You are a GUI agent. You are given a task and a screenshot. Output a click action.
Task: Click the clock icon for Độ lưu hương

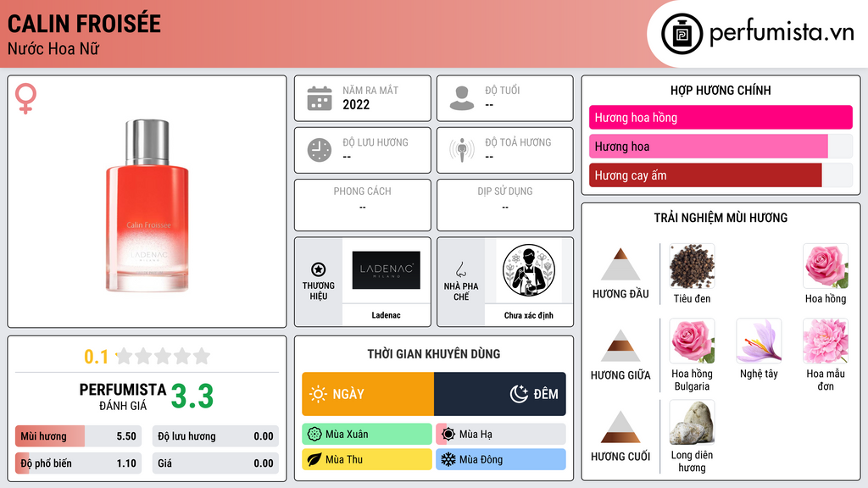(320, 150)
